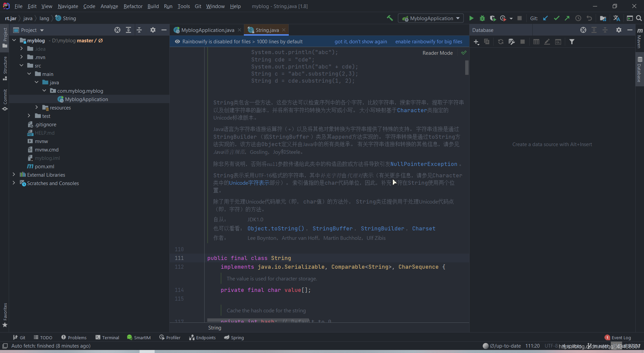The image size is (644, 353).
Task: Toggle the Structure tool window side tab
Action: 5,68
